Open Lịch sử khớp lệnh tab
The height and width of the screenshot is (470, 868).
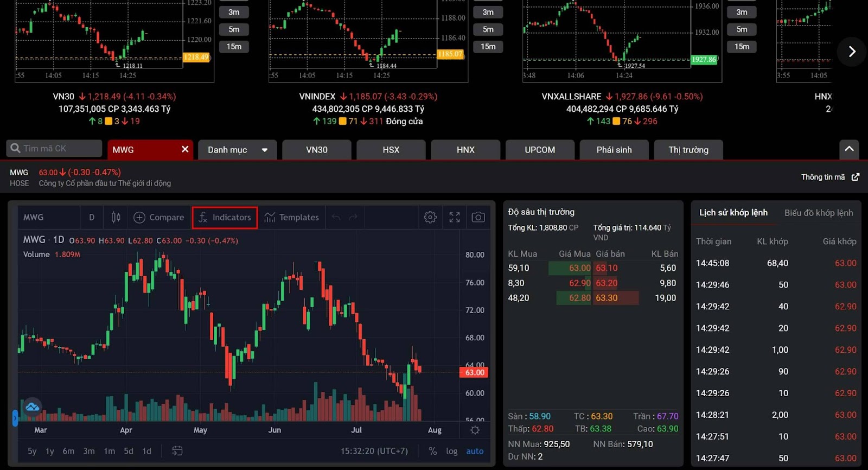point(733,213)
